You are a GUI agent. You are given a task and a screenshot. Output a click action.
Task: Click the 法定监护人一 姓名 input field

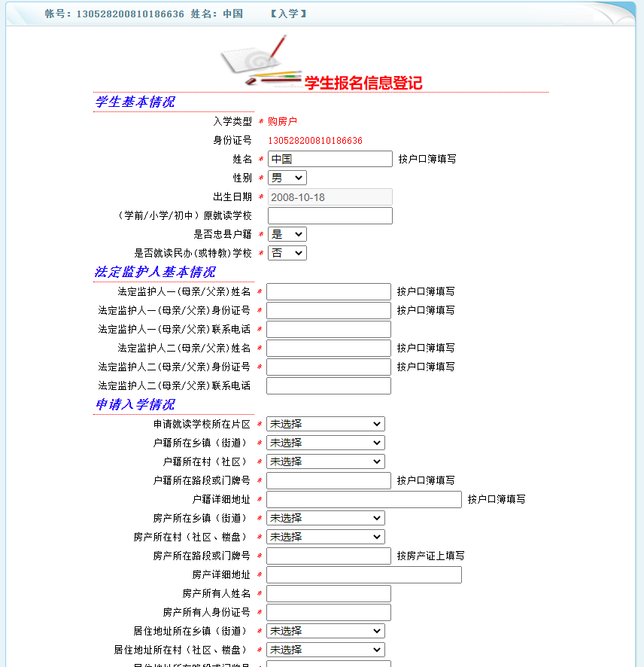(328, 291)
